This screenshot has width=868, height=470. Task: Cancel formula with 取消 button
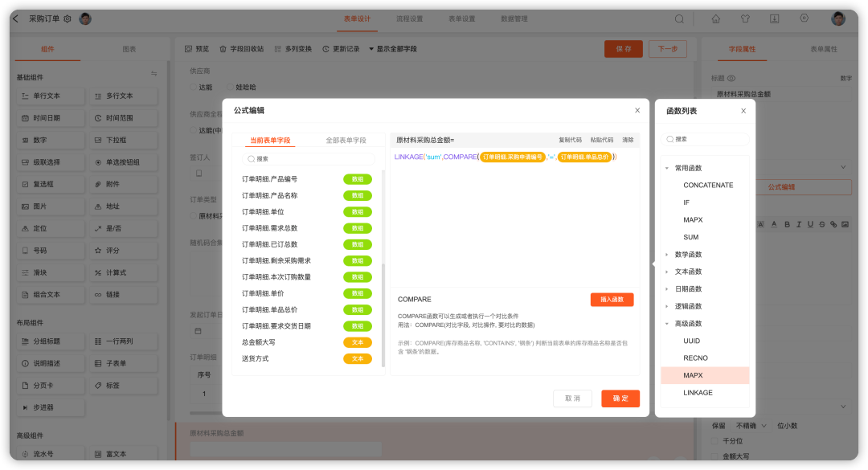click(572, 398)
